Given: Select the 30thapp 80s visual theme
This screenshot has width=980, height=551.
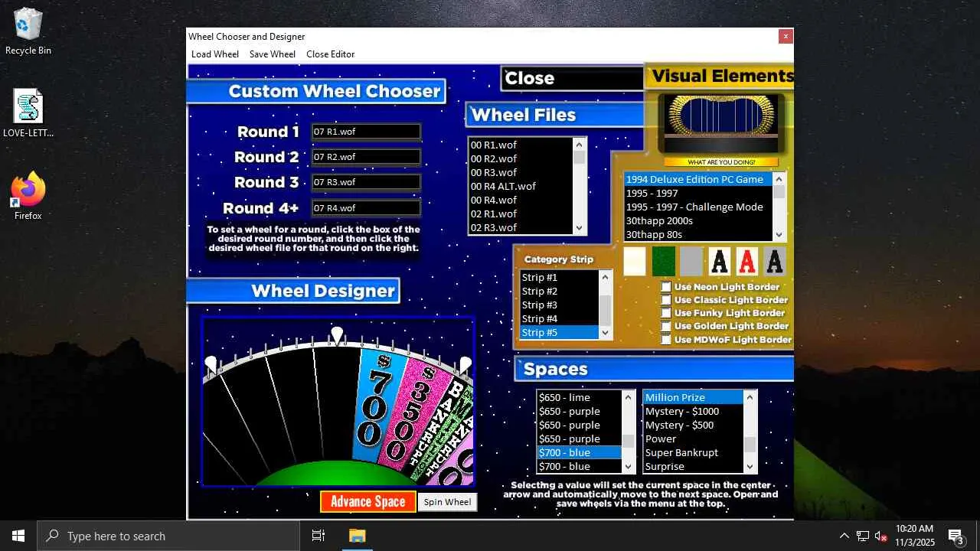Looking at the screenshot, I should click(698, 234).
